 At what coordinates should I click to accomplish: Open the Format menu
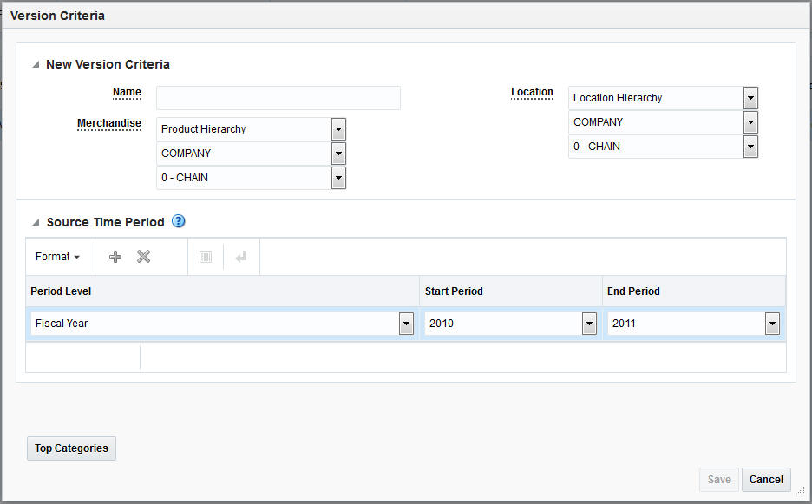coord(57,257)
